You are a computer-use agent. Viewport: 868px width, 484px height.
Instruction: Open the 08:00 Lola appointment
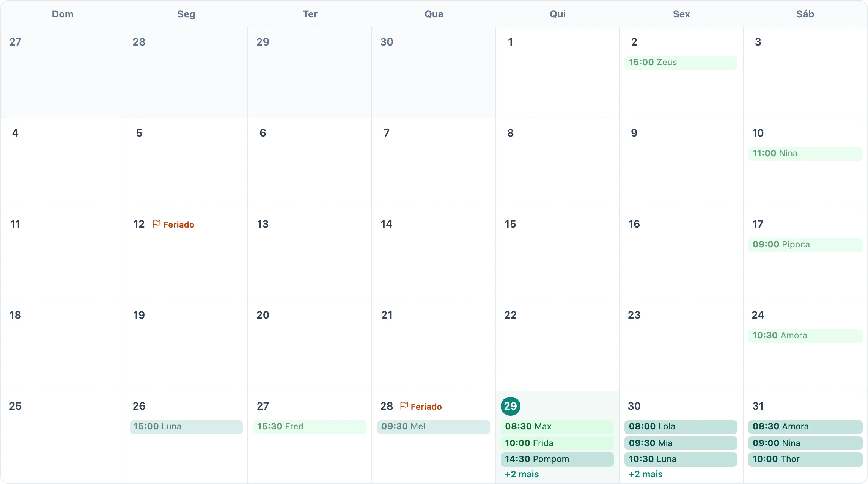(681, 427)
